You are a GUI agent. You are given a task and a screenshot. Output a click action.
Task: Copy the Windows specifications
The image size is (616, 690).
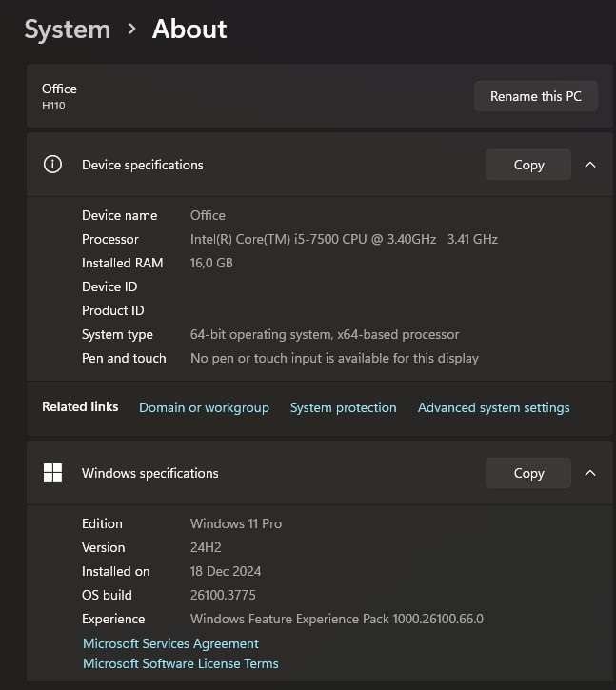pos(528,473)
